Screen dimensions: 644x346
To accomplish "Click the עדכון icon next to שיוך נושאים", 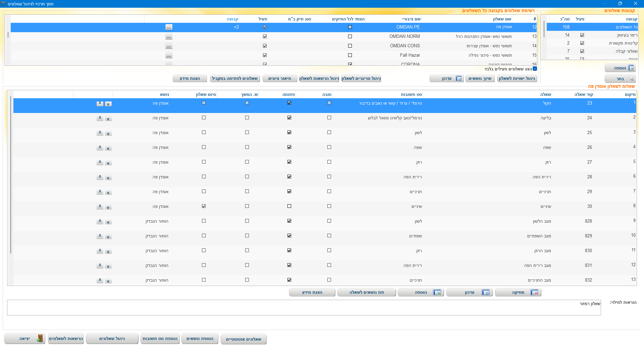I will (x=459, y=78).
